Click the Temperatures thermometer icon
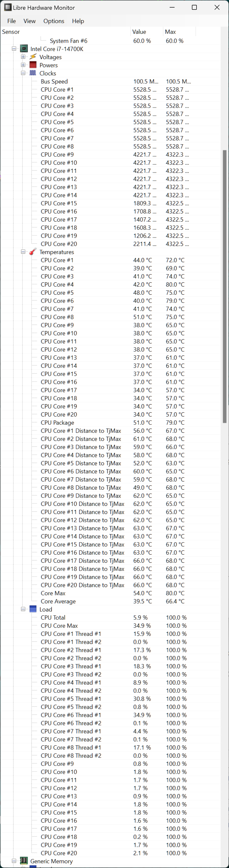 (33, 252)
